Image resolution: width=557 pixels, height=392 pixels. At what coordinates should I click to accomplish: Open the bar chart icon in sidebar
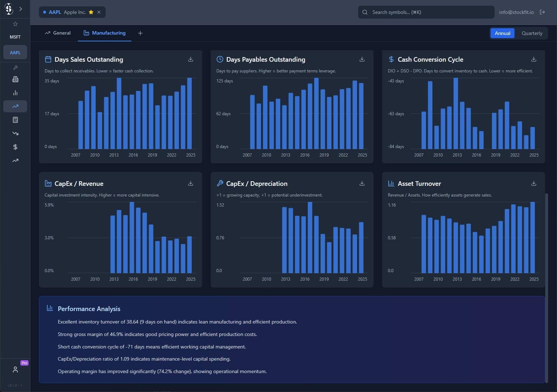(15, 93)
